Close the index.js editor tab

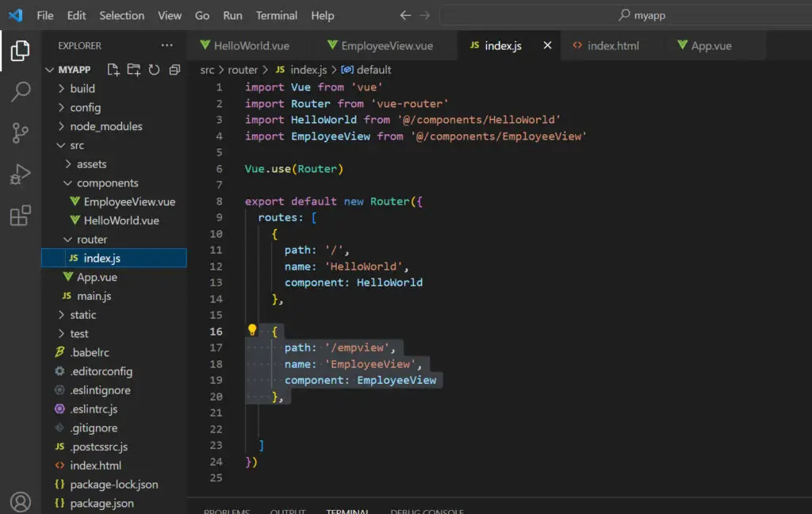(x=546, y=45)
